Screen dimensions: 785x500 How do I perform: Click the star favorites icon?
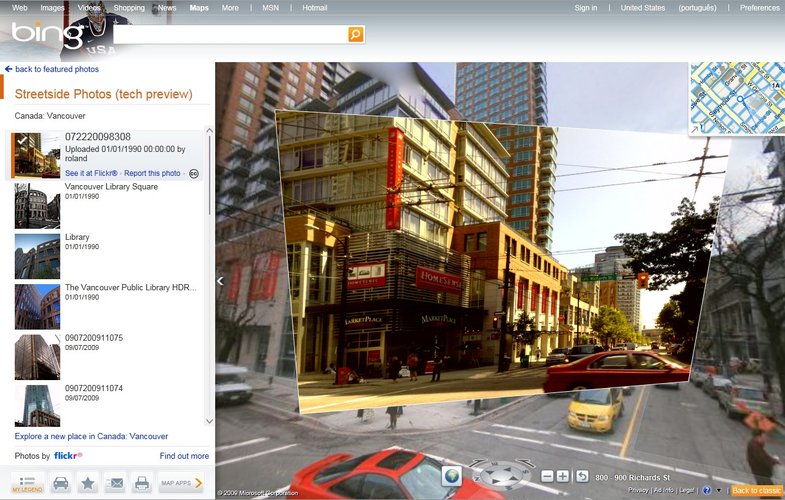[88, 483]
